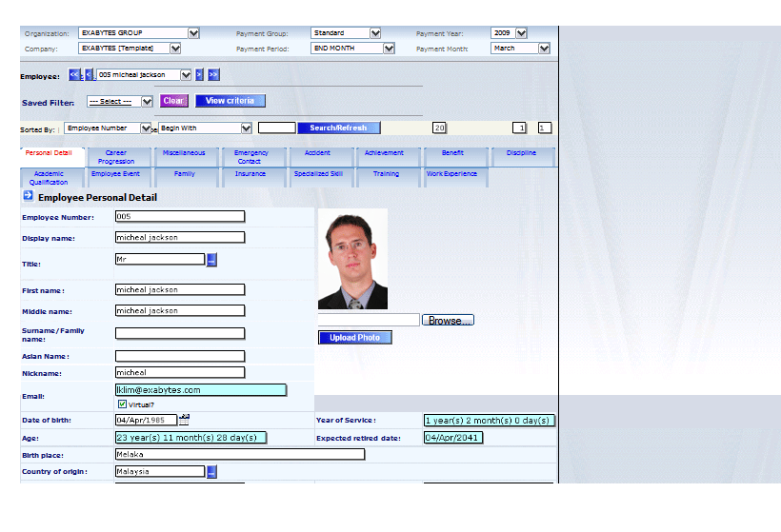This screenshot has height=532, width=781.
Task: Go to next employee record
Action: pyautogui.click(x=200, y=75)
